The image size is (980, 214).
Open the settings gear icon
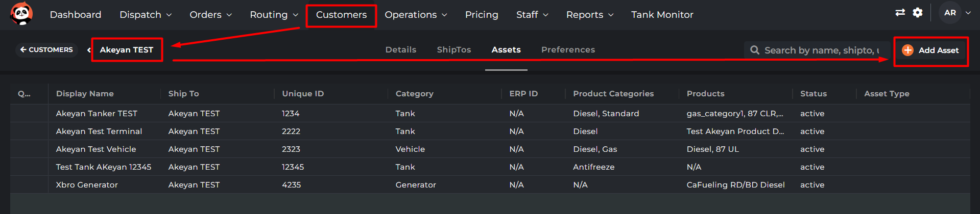pyautogui.click(x=918, y=13)
